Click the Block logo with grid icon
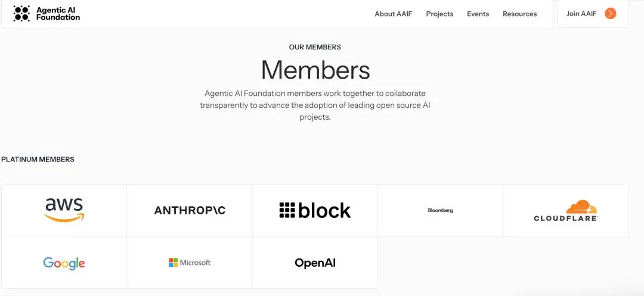This screenshot has height=296, width=644. click(x=315, y=210)
